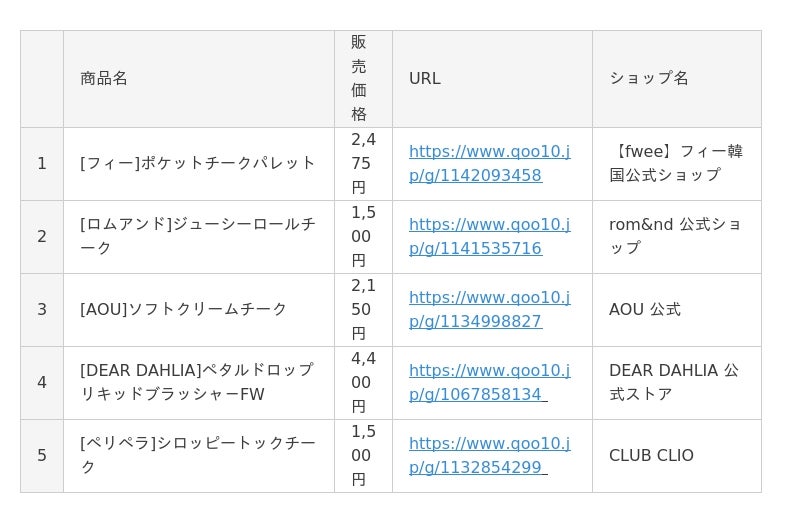Select the [ロムアンド]ジューシーロールチーク product cell

198,237
